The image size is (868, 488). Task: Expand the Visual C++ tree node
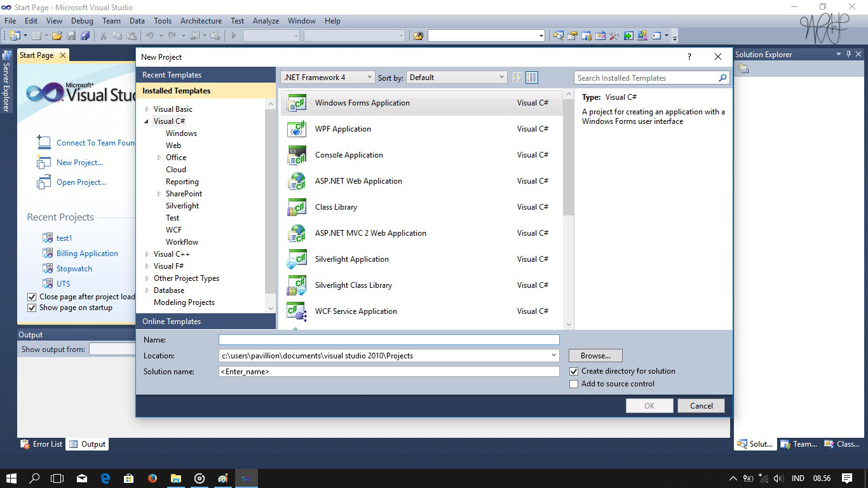point(147,254)
